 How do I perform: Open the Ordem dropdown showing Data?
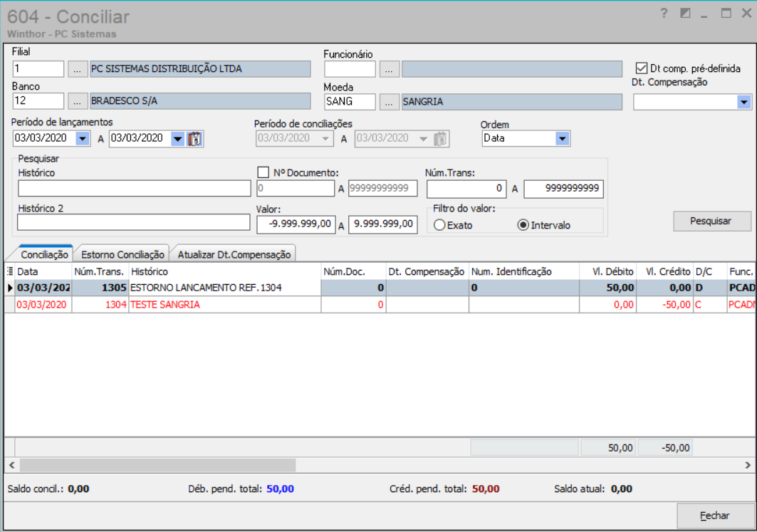tap(562, 139)
